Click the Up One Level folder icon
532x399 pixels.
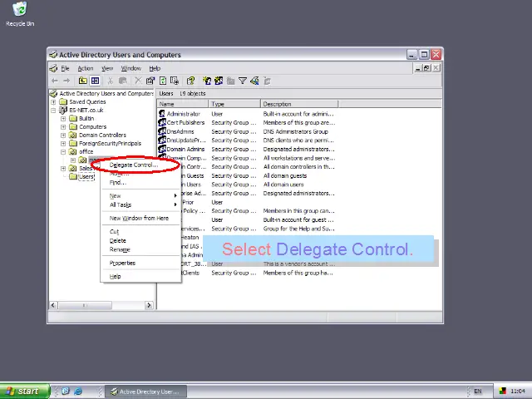[83, 81]
